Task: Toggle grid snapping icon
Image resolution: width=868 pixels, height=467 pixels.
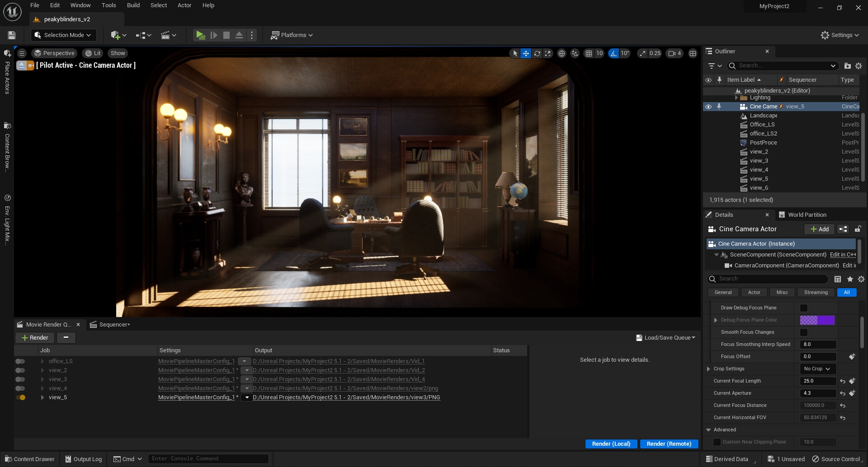Action: 589,53
